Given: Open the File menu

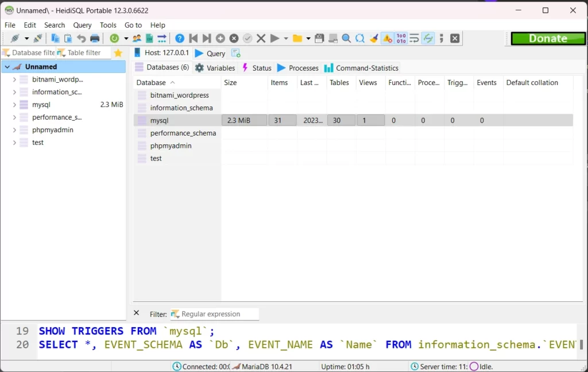Looking at the screenshot, I should [10, 25].
